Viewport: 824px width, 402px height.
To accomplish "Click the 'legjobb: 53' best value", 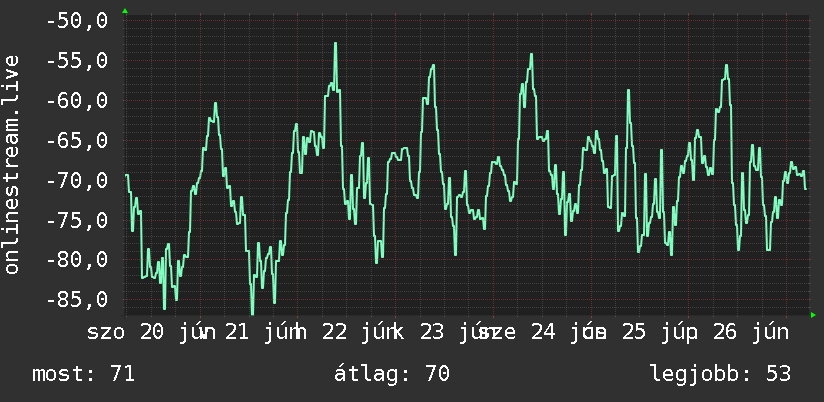I will click(720, 374).
